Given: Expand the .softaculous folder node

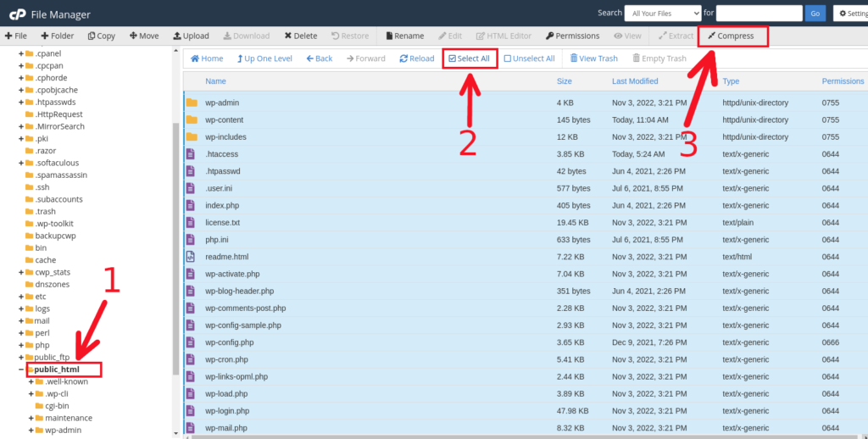Looking at the screenshot, I should click(21, 163).
